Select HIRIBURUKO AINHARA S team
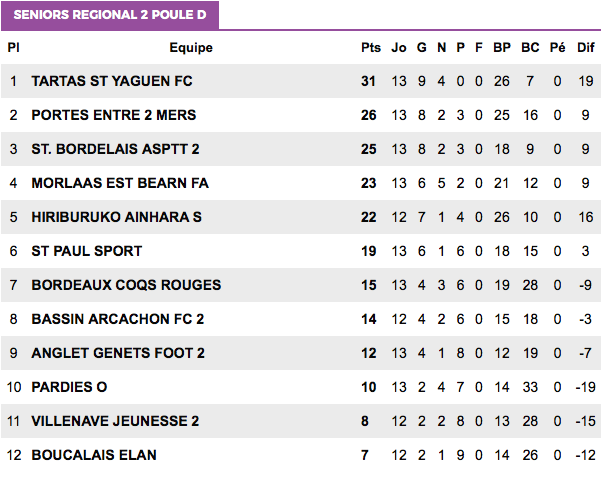 [x=117, y=217]
